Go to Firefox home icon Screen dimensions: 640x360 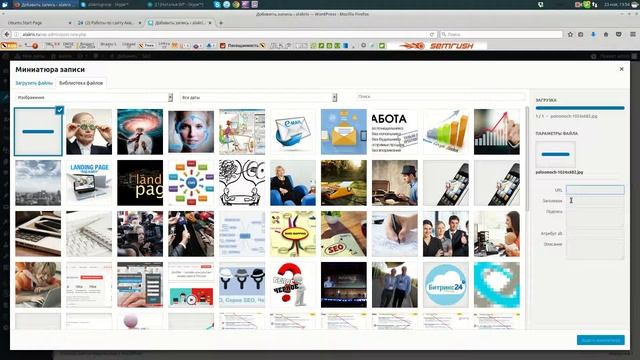pyautogui.click(x=606, y=35)
